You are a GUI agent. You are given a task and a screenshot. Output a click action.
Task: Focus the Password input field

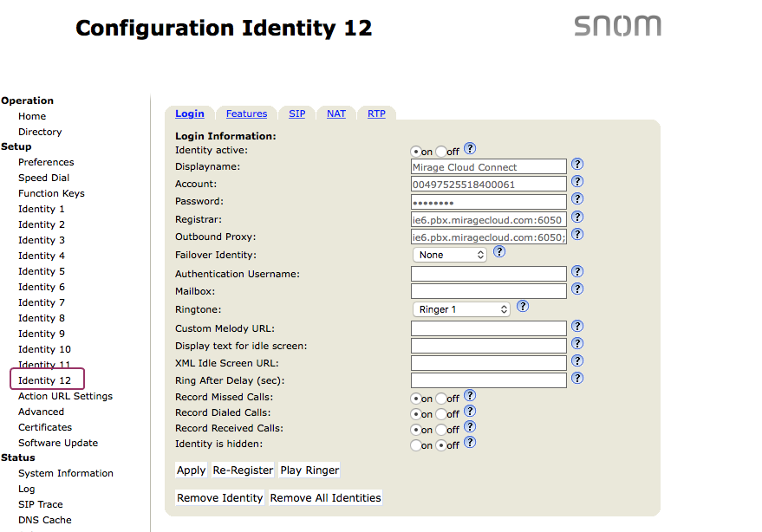[x=489, y=202]
